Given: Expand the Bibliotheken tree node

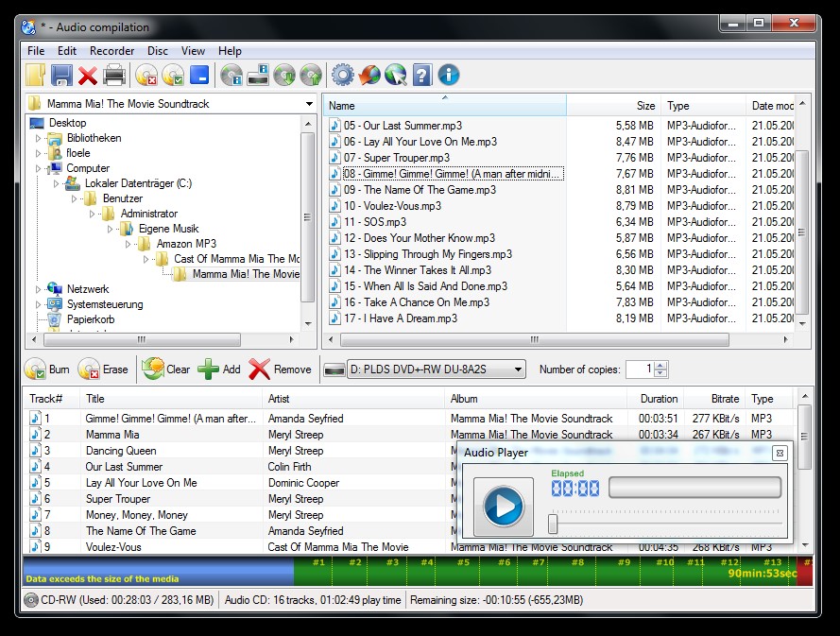Looking at the screenshot, I should [x=38, y=138].
